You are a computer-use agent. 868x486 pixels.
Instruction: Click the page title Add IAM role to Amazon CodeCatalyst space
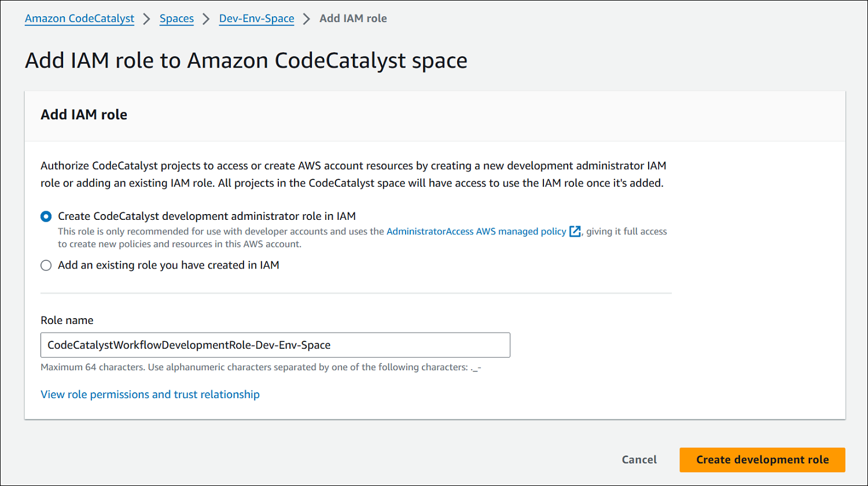(x=246, y=61)
